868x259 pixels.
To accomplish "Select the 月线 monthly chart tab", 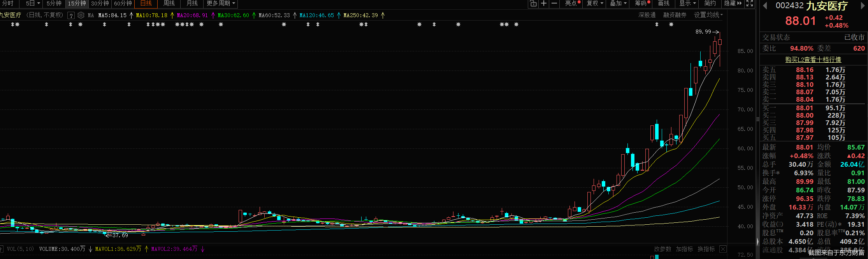I will click(x=192, y=4).
